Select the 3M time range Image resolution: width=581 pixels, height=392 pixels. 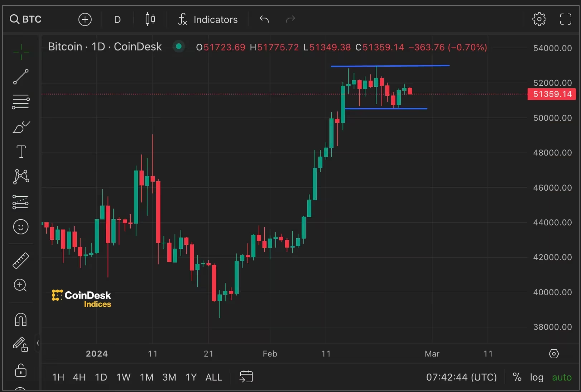[x=169, y=377]
